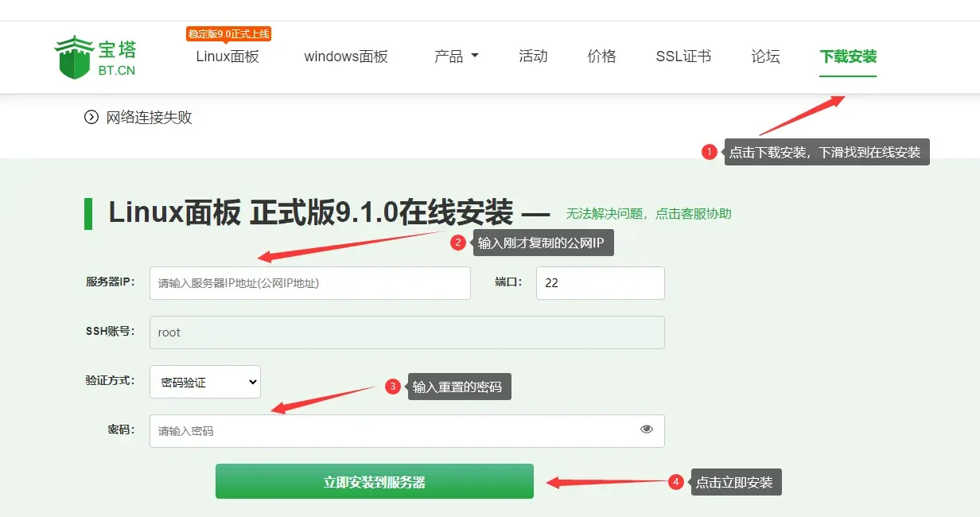980x517 pixels.
Task: Click the 立即安装到服务器 green button
Action: click(x=374, y=481)
